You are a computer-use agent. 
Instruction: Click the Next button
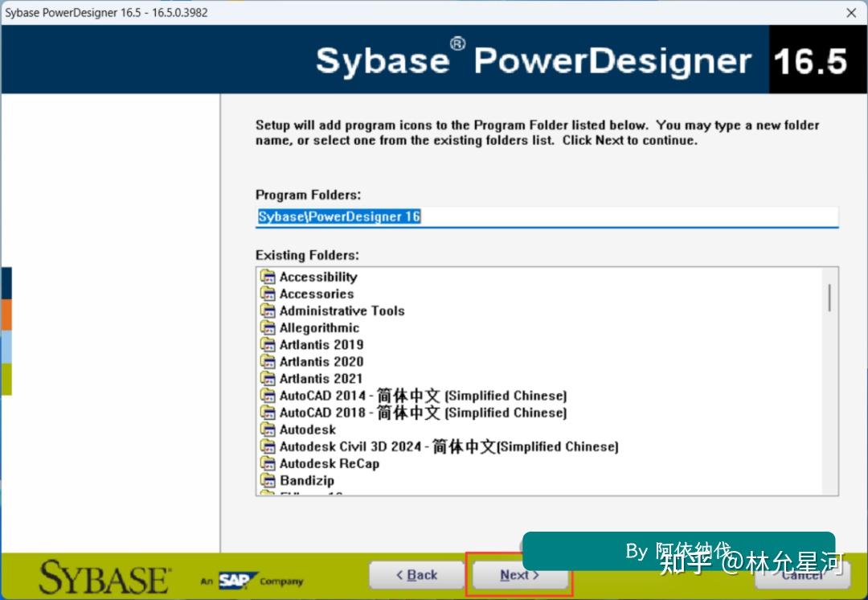[518, 574]
